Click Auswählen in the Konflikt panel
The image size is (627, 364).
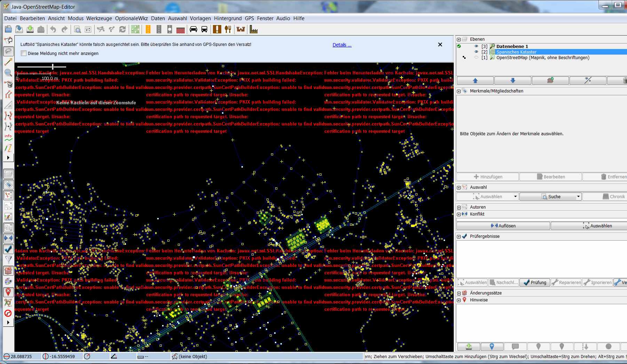589,226
